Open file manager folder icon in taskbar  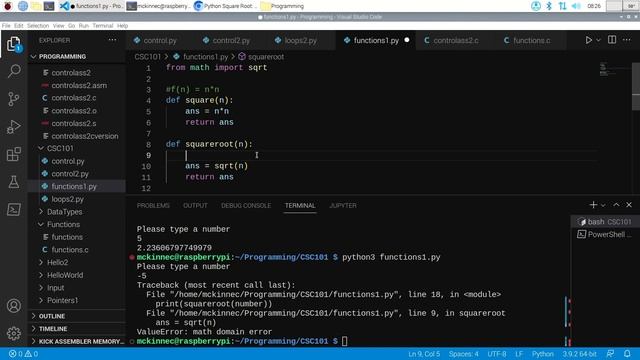click(36, 6)
